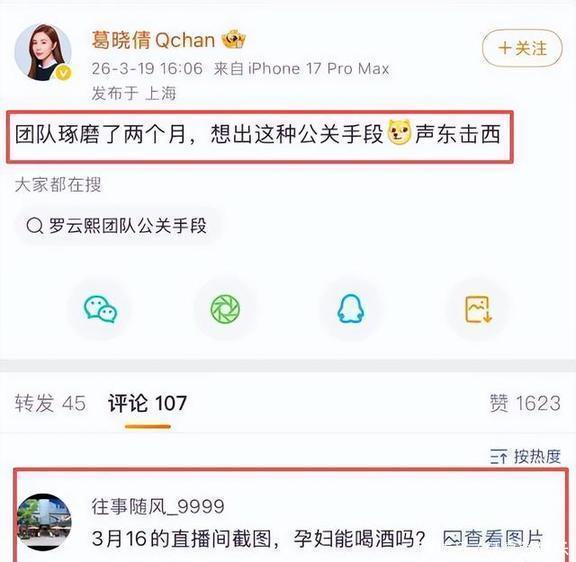576x562 pixels.
Task: Share to WeChat Moments shutter icon
Action: click(x=225, y=309)
